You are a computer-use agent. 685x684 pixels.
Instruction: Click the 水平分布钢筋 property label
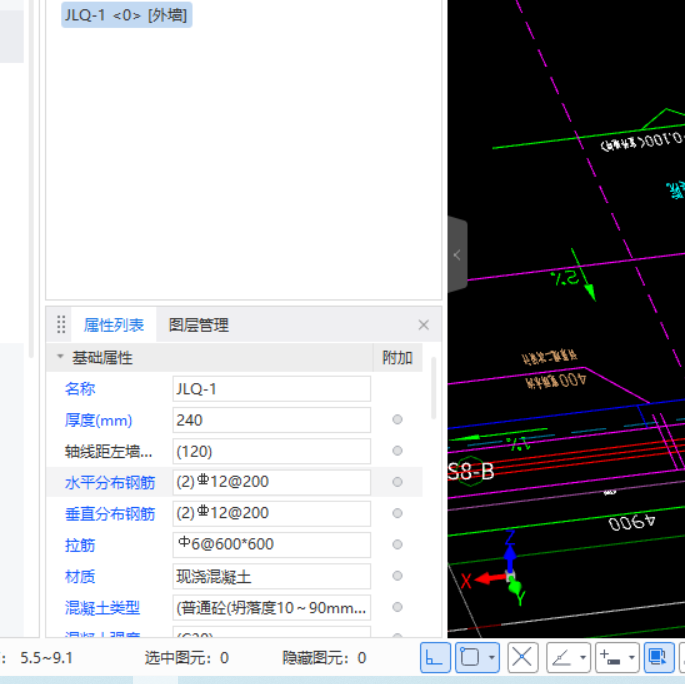tap(110, 483)
